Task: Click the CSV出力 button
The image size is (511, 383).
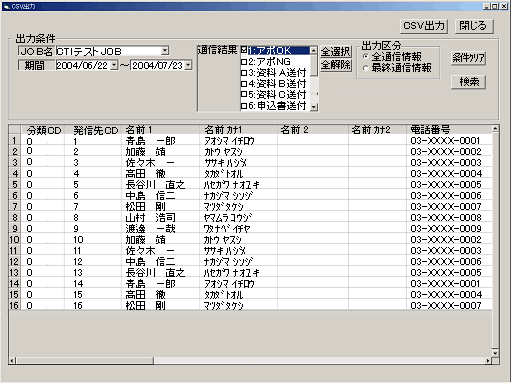Action: click(423, 26)
